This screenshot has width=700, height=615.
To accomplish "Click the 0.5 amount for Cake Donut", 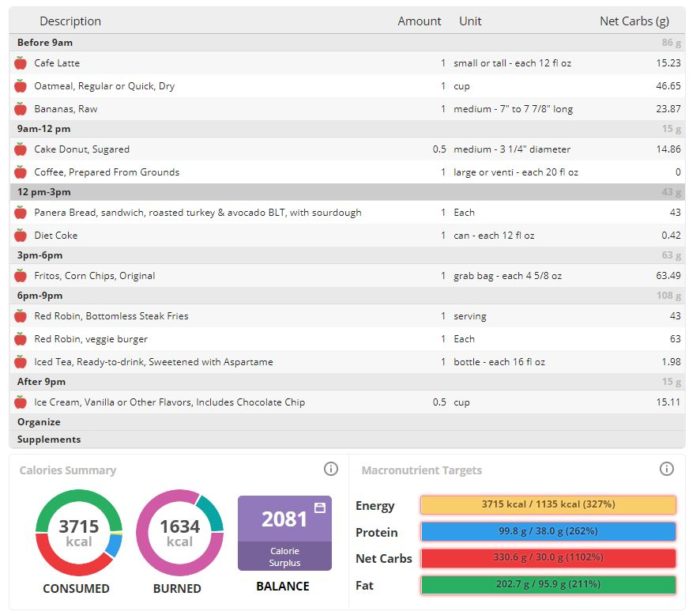I will 439,149.
